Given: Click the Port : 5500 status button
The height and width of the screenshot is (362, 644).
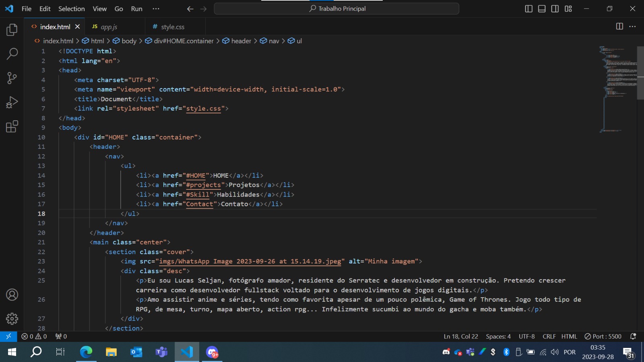Looking at the screenshot, I should point(603,337).
